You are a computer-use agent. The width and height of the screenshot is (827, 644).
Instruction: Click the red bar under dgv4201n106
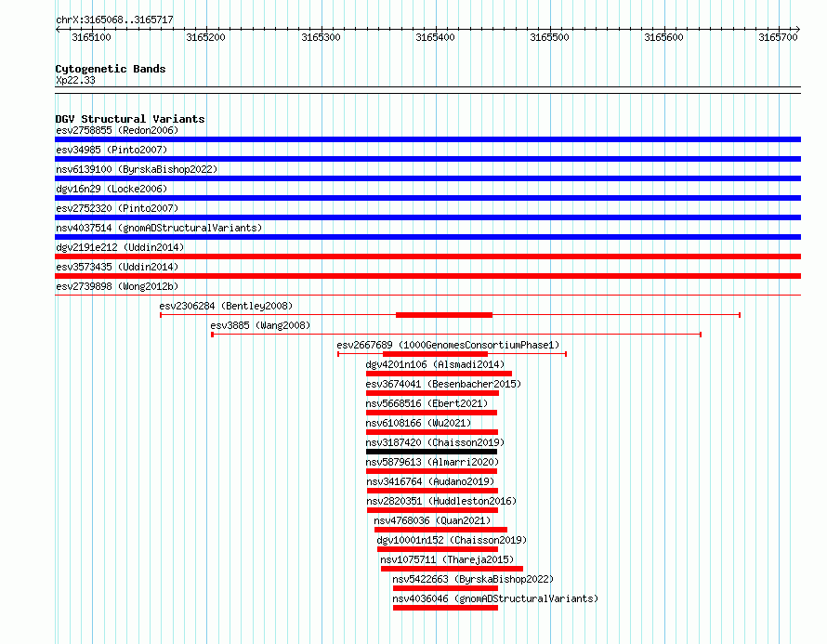click(x=439, y=374)
